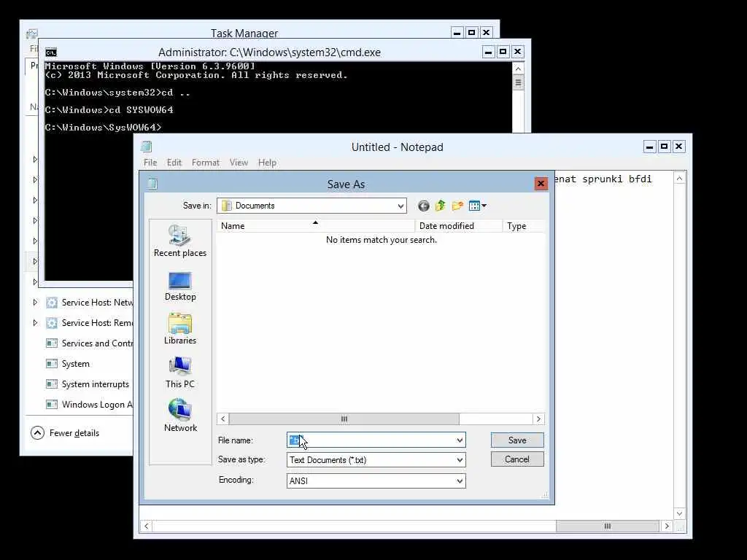Expand the File name dropdown arrow
This screenshot has width=747, height=560.
pos(460,440)
